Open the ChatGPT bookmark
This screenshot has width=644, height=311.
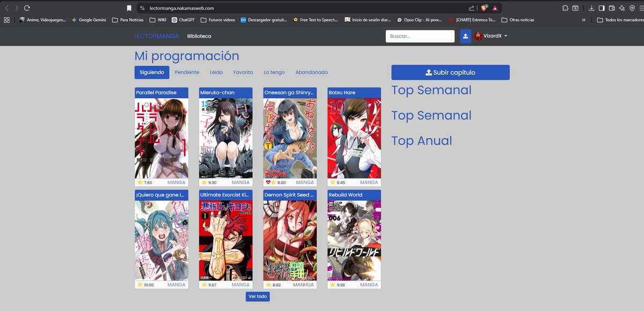point(183,20)
